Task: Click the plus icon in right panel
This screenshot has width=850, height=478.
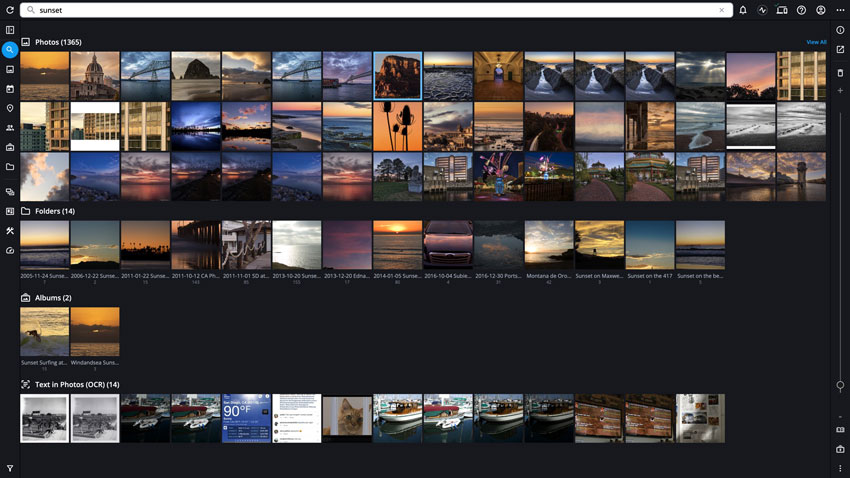Action: pyautogui.click(x=840, y=91)
